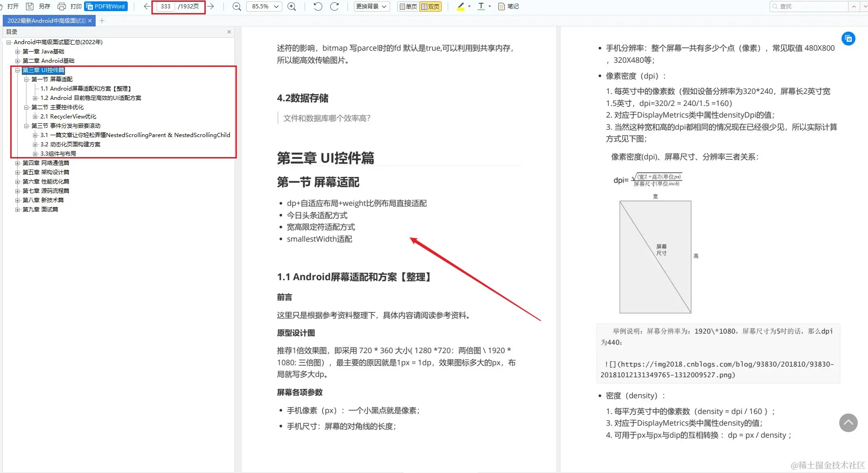The width and height of the screenshot is (868, 473).
Task: Undo the last action
Action: click(317, 6)
